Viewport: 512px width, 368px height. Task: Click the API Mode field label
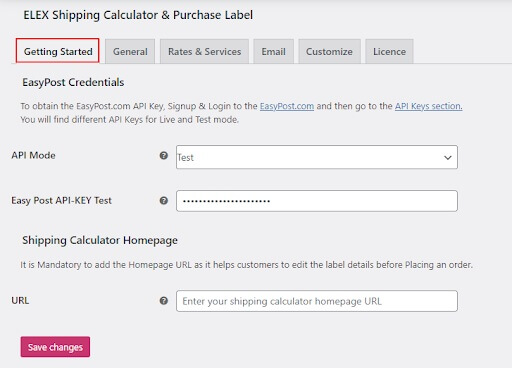(x=33, y=155)
